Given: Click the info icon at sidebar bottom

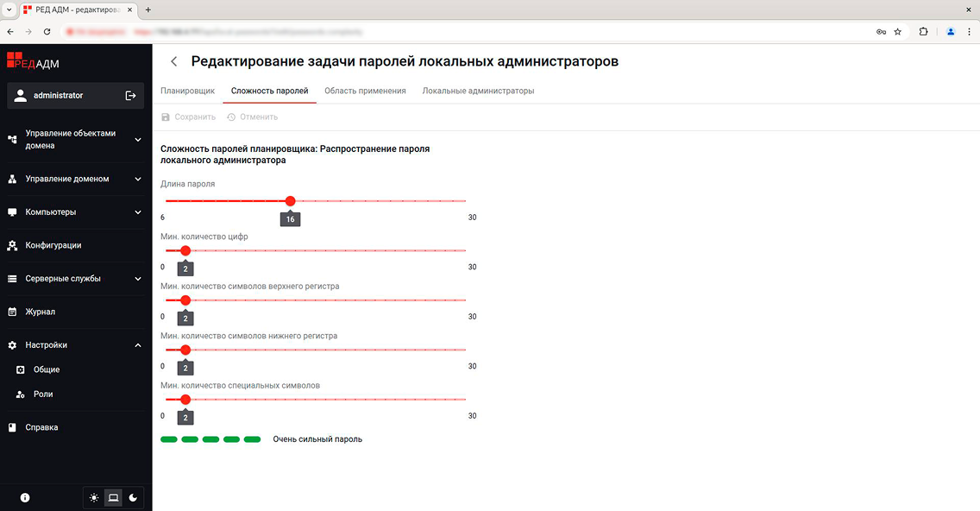Looking at the screenshot, I should pos(25,498).
